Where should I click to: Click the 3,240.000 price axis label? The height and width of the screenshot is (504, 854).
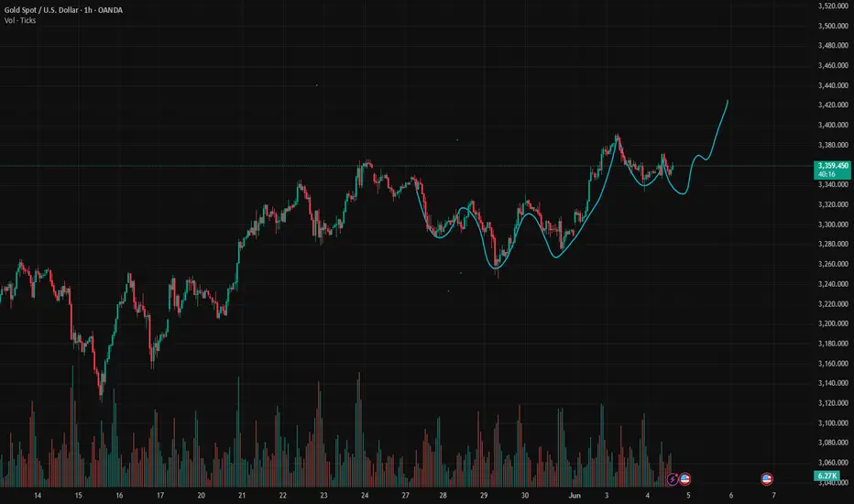833,284
